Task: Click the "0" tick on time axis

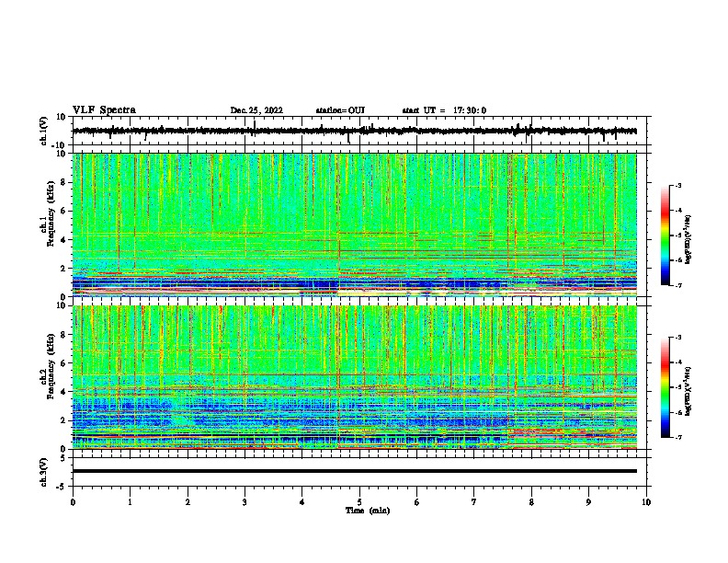Action: tap(73, 502)
